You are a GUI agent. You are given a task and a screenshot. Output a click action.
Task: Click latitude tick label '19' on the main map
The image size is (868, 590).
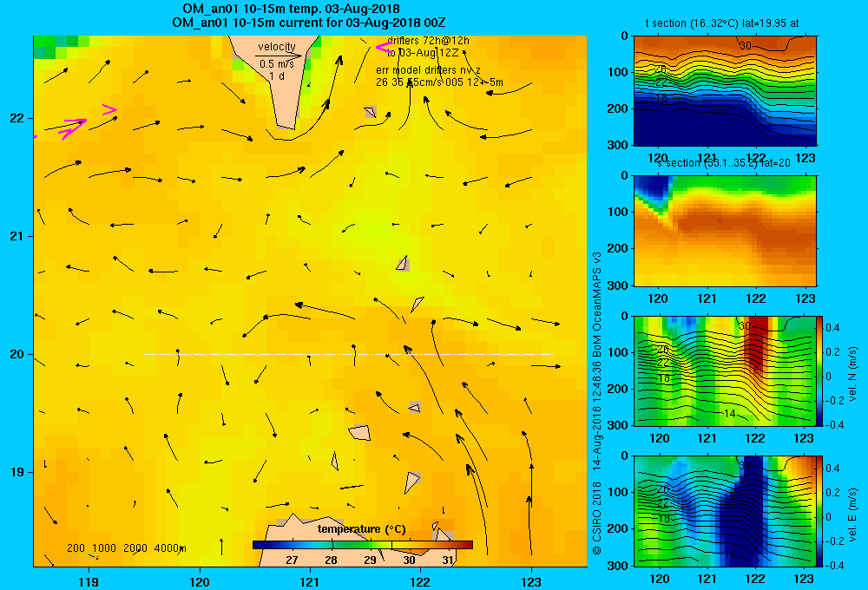(x=16, y=472)
